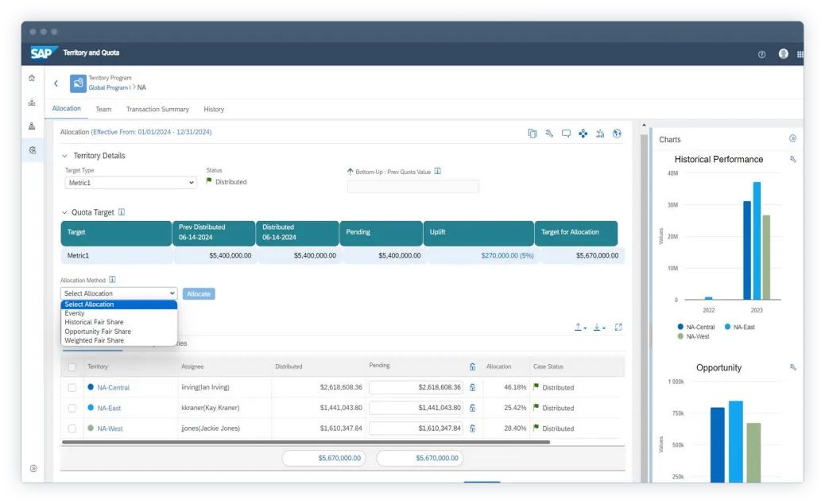Select the Home icon in the left sidebar
825x504 pixels.
[x=32, y=79]
